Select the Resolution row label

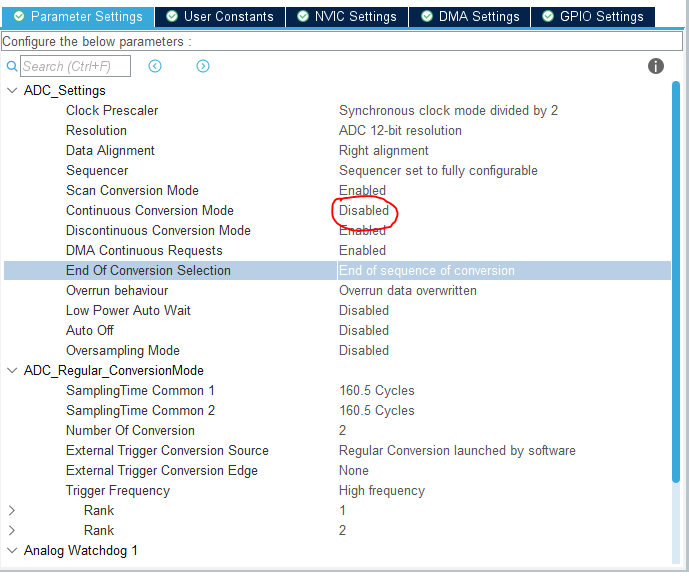[96, 131]
